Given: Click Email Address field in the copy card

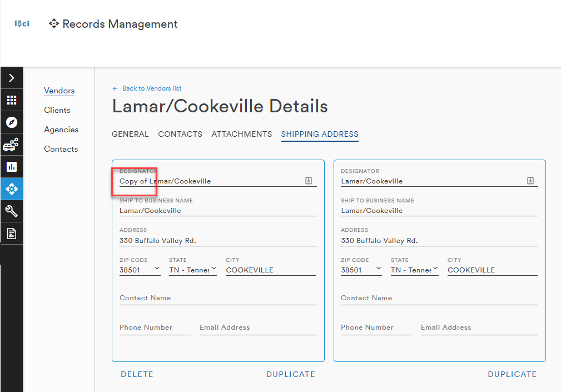Looking at the screenshot, I should pyautogui.click(x=259, y=328).
